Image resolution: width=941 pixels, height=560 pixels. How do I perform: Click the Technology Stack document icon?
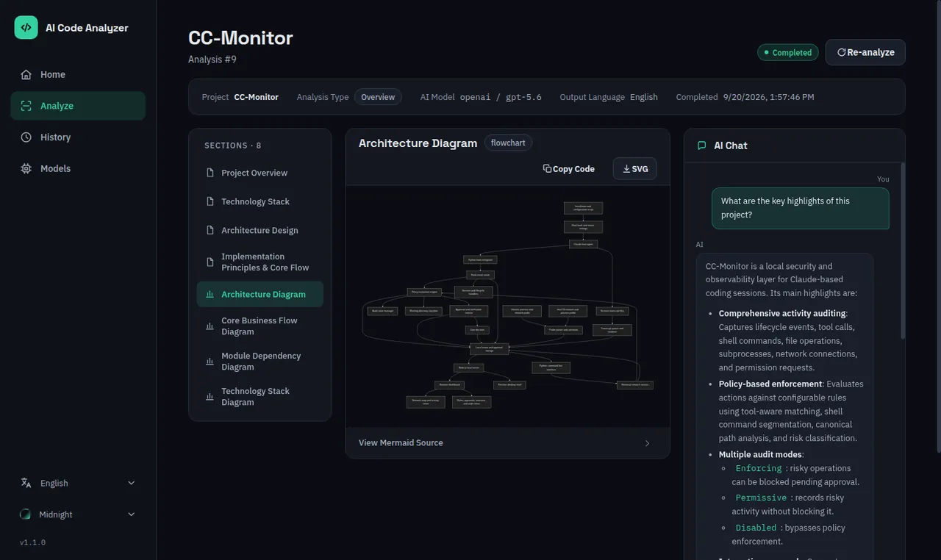pyautogui.click(x=210, y=201)
